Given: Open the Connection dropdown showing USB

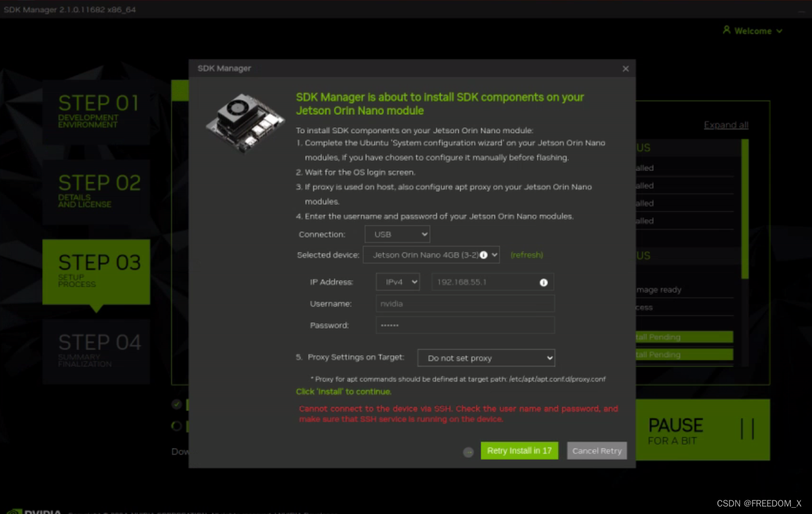Looking at the screenshot, I should coord(397,234).
